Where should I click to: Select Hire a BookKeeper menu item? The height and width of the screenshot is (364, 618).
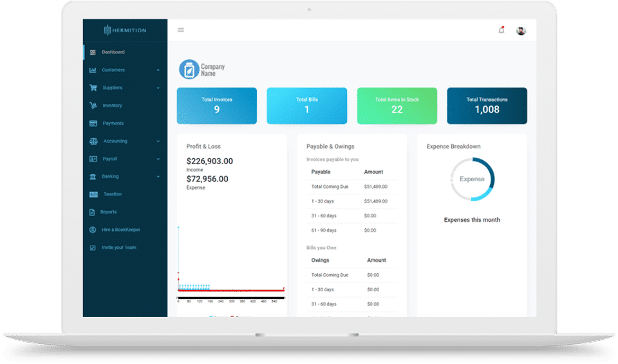tap(121, 230)
